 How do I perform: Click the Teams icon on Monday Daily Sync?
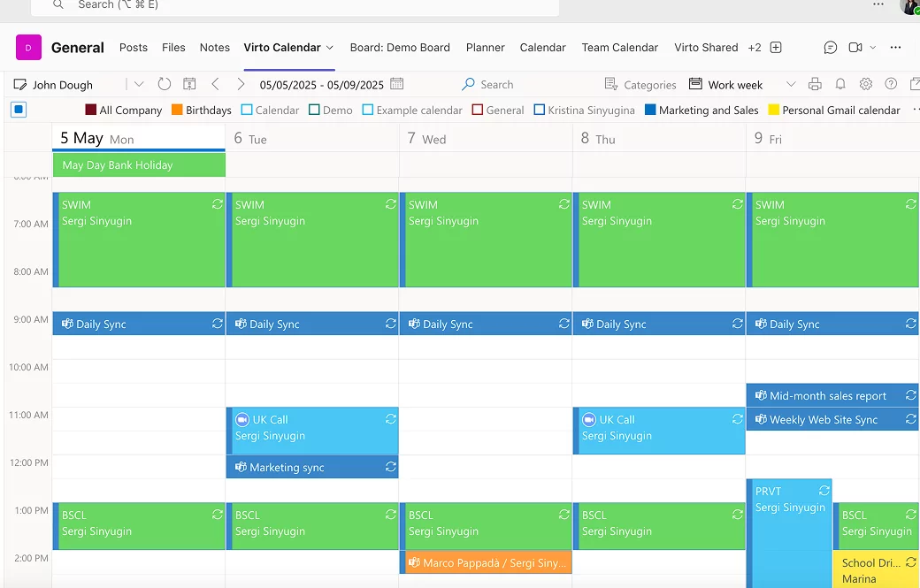67,324
